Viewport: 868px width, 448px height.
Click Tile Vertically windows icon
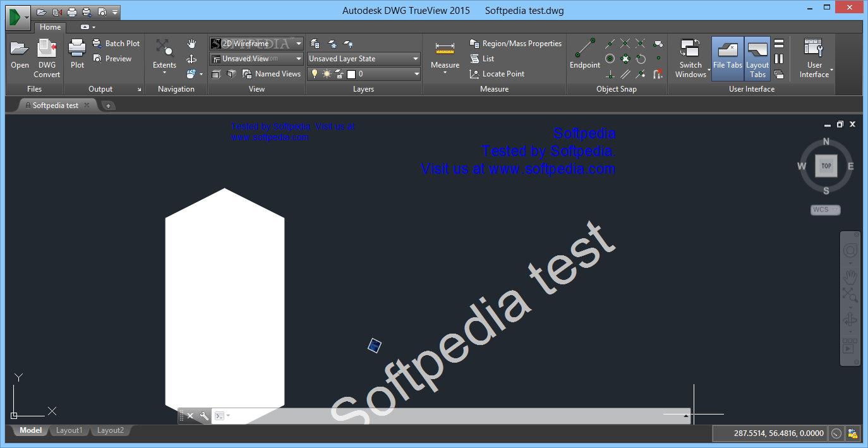[x=779, y=59]
